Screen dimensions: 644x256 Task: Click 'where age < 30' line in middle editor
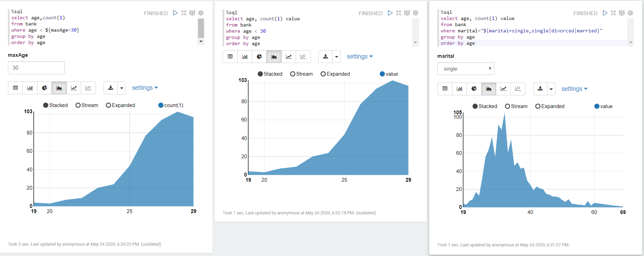(246, 31)
